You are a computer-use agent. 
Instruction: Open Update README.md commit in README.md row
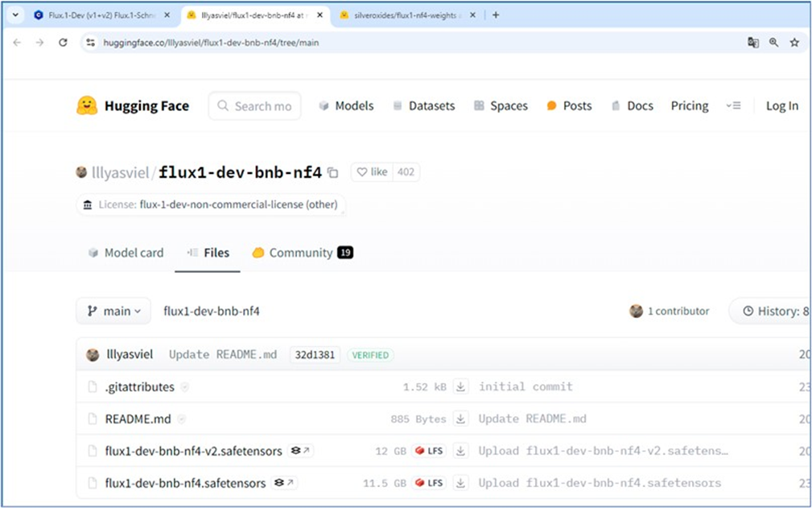tap(533, 419)
